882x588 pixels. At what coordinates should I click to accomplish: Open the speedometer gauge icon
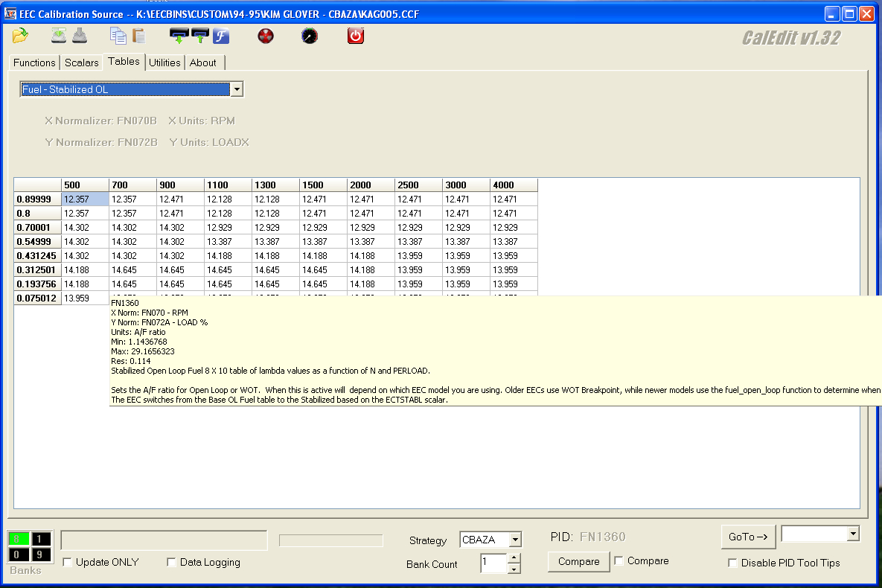point(310,35)
